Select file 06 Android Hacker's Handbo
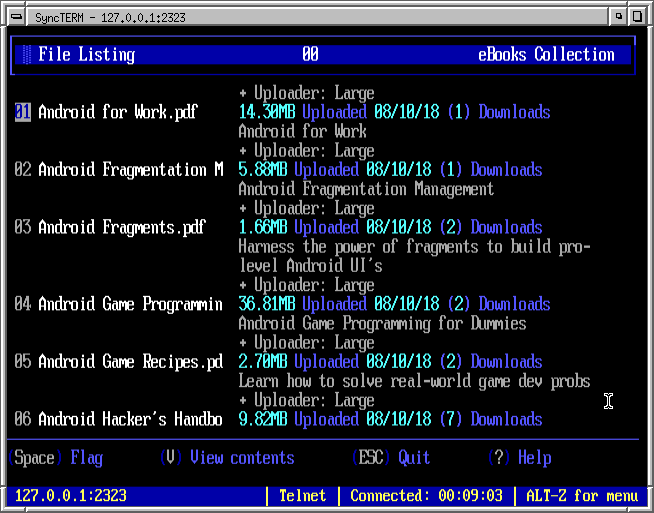Viewport: 654px width, 513px height. click(x=131, y=419)
